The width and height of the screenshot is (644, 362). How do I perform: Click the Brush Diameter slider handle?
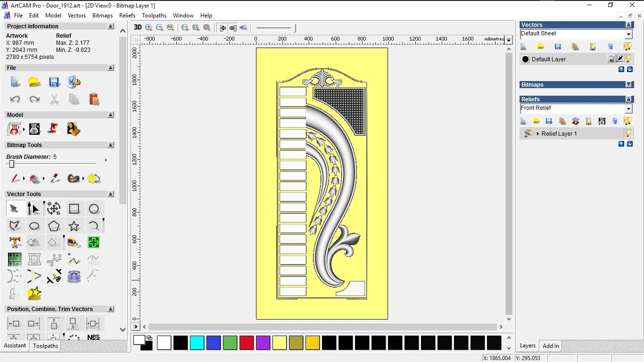tap(12, 164)
